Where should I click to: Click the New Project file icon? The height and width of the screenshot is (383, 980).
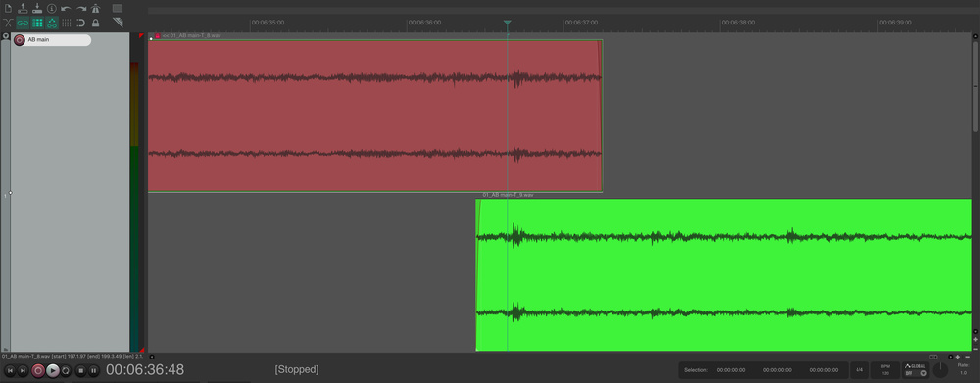point(8,8)
